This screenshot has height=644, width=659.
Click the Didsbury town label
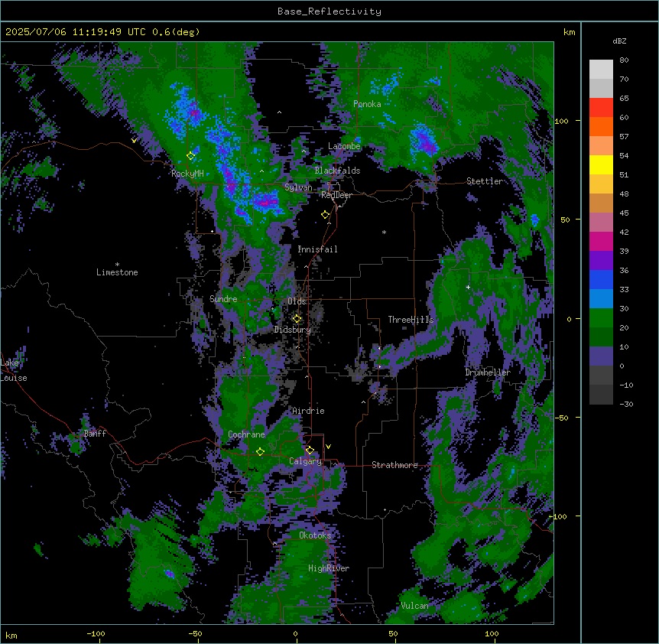click(x=293, y=330)
